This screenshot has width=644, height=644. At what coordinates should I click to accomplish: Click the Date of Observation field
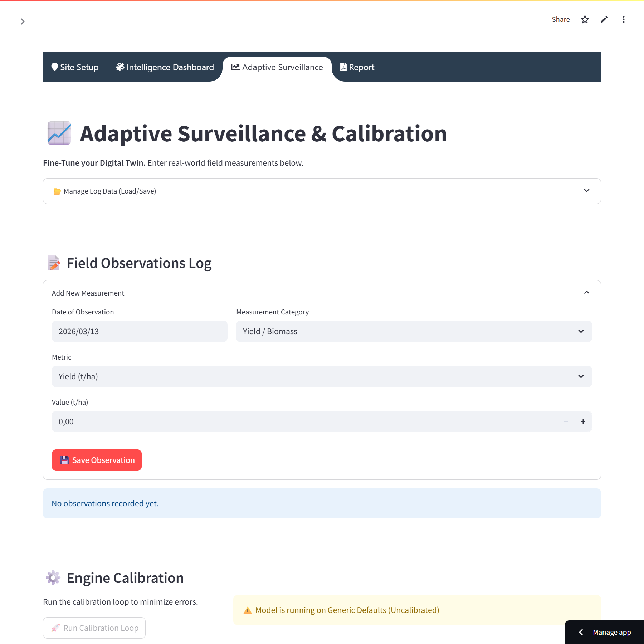tap(140, 331)
